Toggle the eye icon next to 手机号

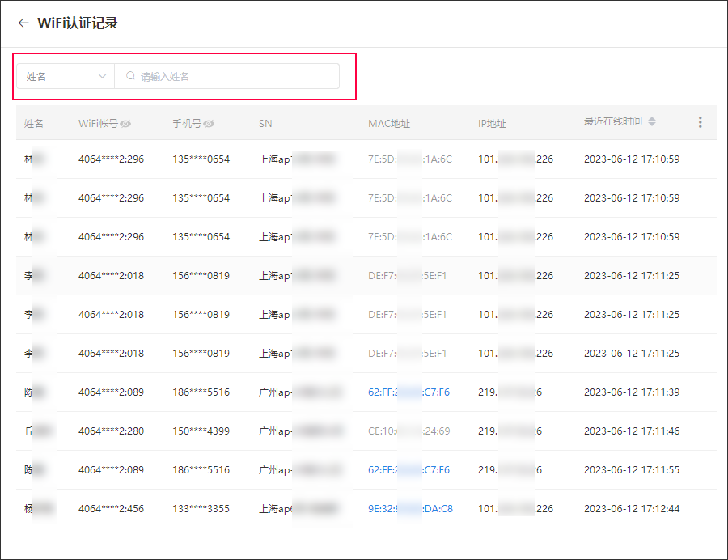(x=209, y=124)
